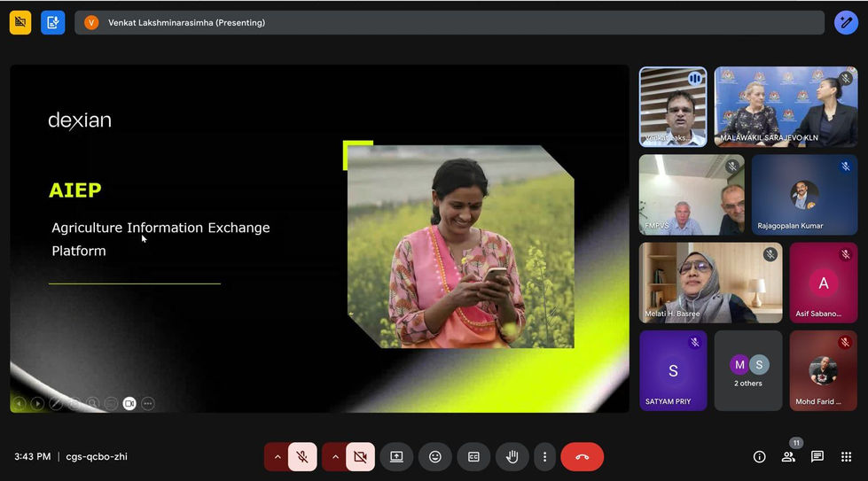Open the people panel showing 11 participants
The width and height of the screenshot is (868, 481).
tap(788, 457)
